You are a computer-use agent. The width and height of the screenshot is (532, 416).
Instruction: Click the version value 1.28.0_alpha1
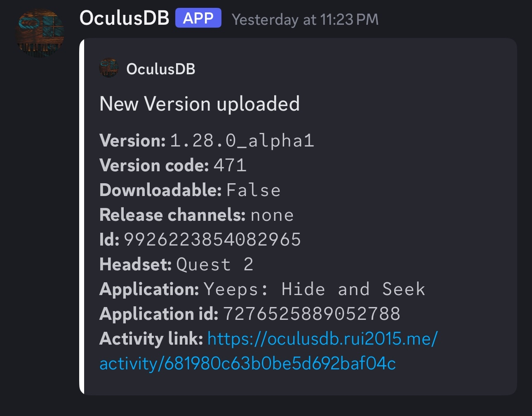point(242,141)
